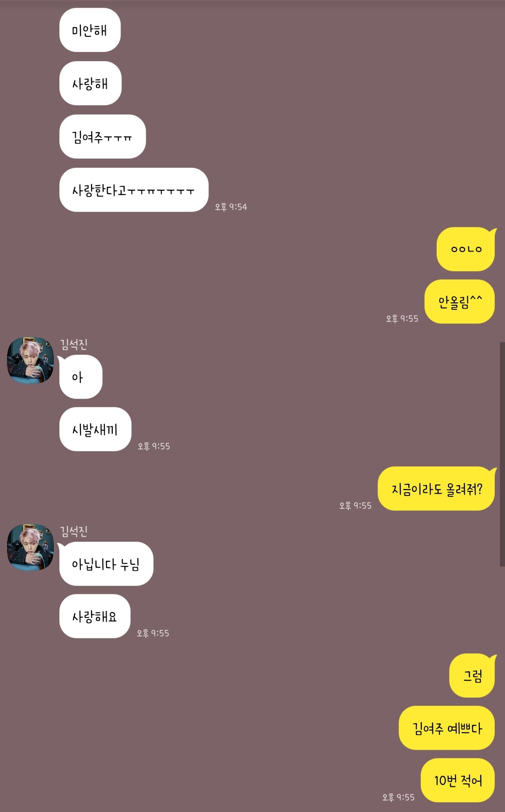Select the short 아 message bubble
The height and width of the screenshot is (812, 505).
coord(80,377)
